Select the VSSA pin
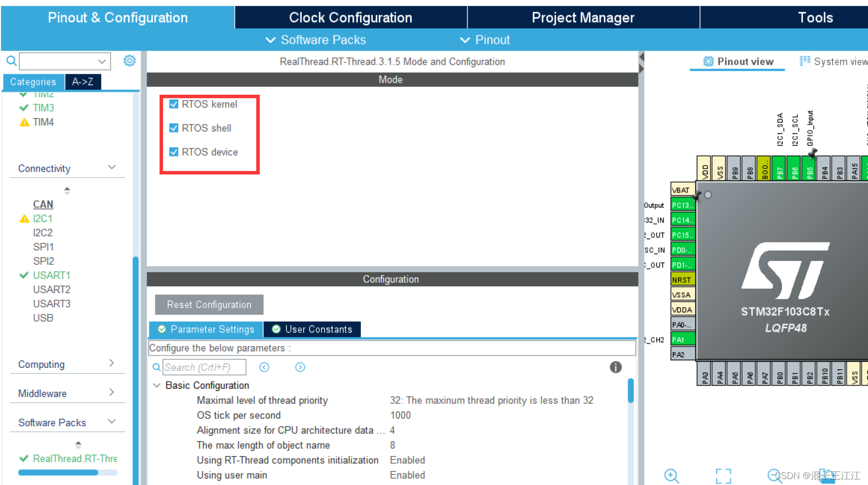The image size is (868, 485). point(683,295)
